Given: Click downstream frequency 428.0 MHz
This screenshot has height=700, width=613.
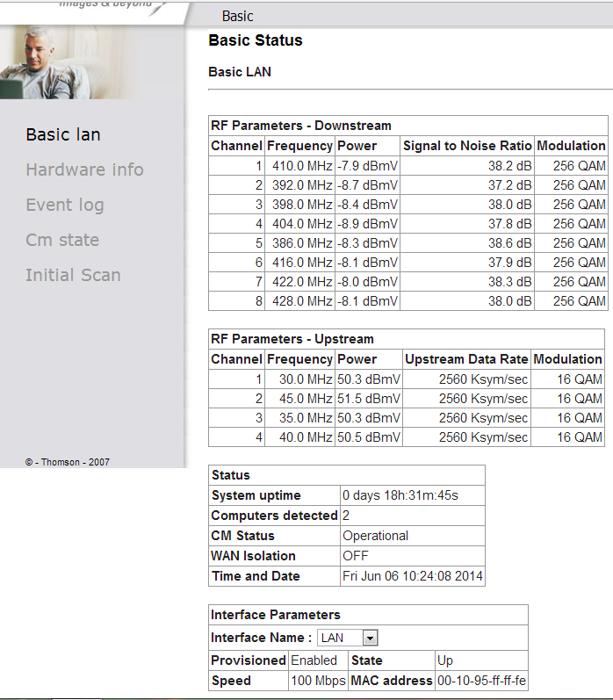Looking at the screenshot, I should click(302, 301).
